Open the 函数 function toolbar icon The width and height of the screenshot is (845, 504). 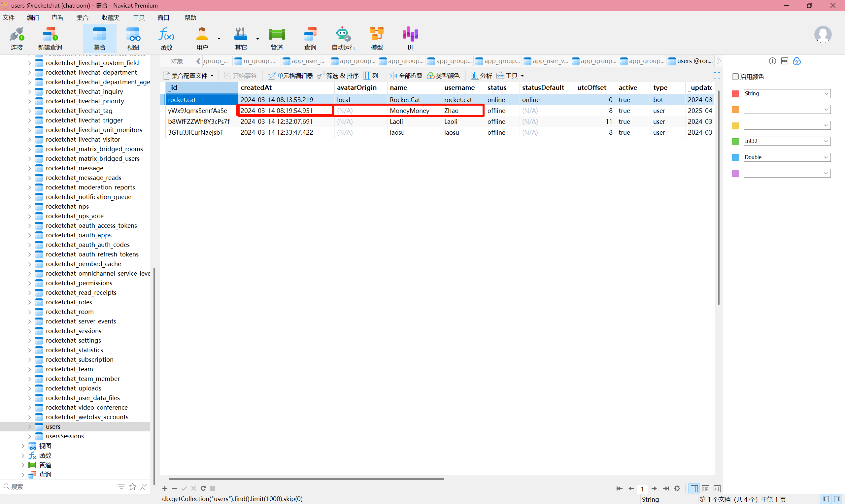tap(166, 38)
